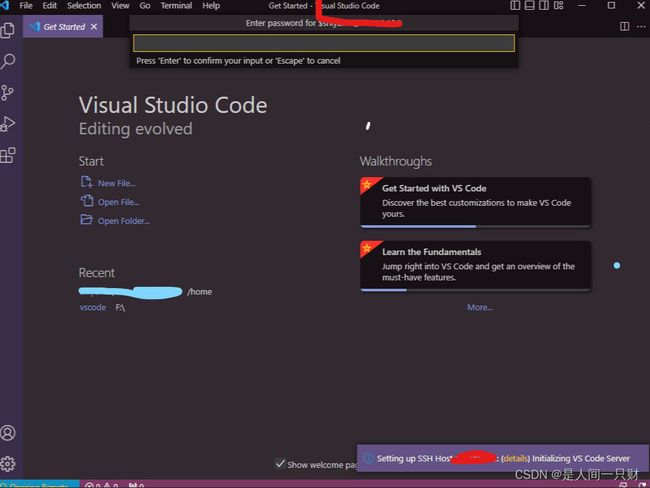Viewport: 650px width, 488px height.
Task: Click the info icon in SSH notification
Action: click(368, 458)
